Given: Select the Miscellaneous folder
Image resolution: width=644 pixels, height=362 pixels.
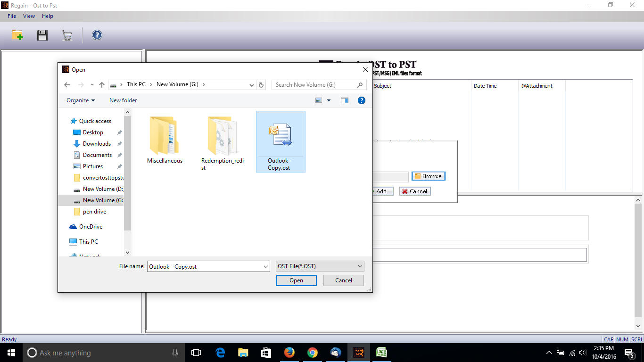Looking at the screenshot, I should (165, 140).
